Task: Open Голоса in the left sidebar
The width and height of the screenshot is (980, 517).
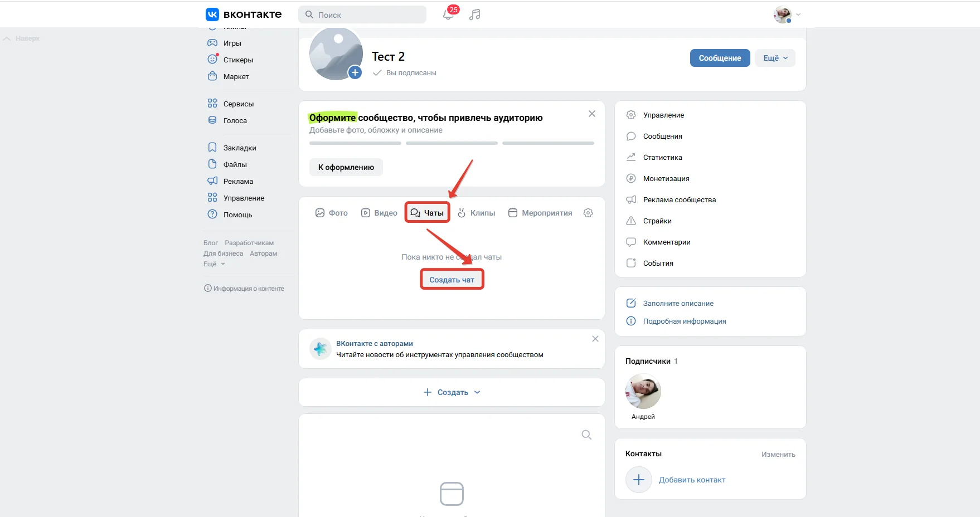Action: [235, 120]
